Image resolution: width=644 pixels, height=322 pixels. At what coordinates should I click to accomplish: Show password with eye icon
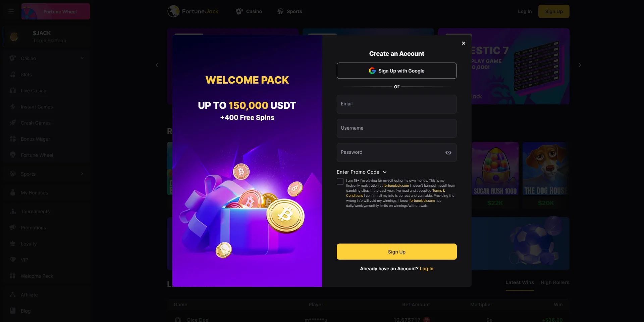[x=448, y=152]
